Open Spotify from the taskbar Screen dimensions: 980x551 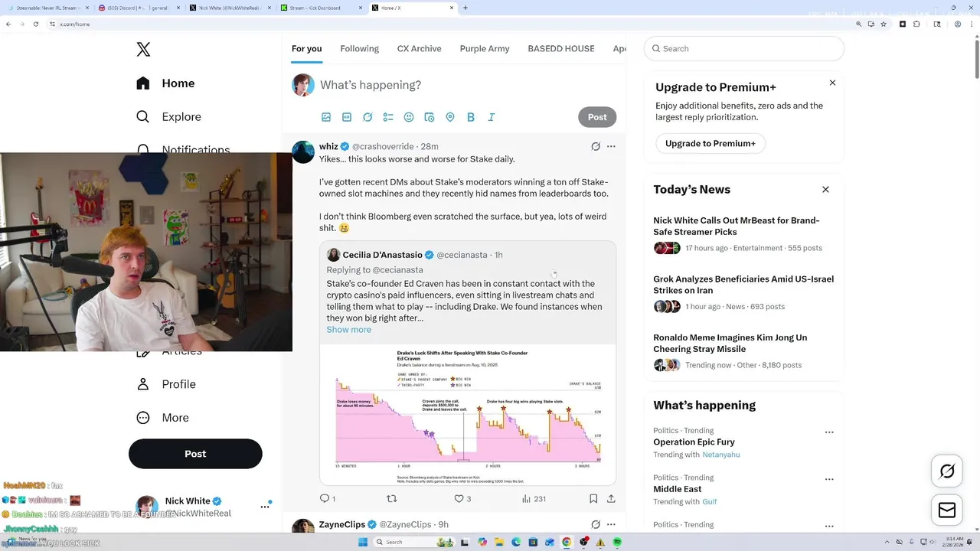tap(617, 542)
